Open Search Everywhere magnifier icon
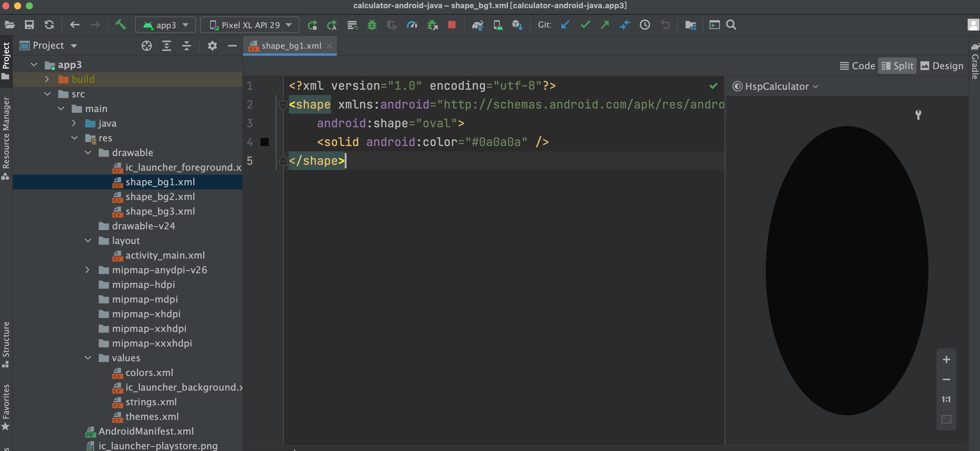Viewport: 980px width, 451px height. click(x=731, y=25)
